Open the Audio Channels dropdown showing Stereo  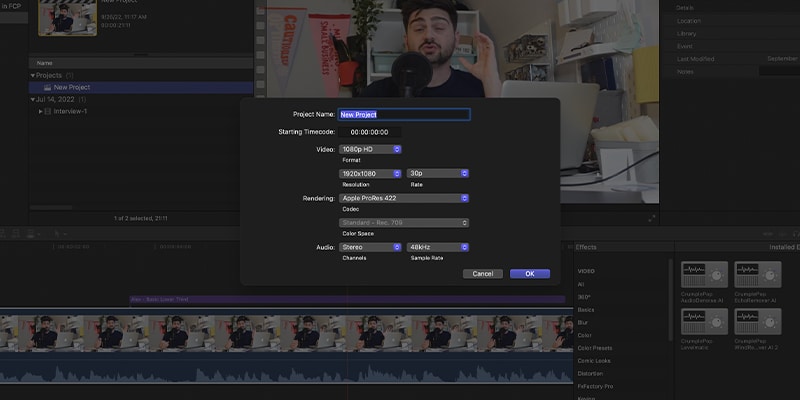click(x=370, y=247)
